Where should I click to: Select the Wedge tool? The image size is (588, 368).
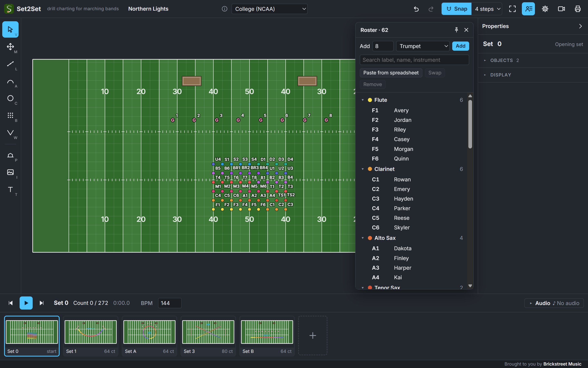(10, 133)
